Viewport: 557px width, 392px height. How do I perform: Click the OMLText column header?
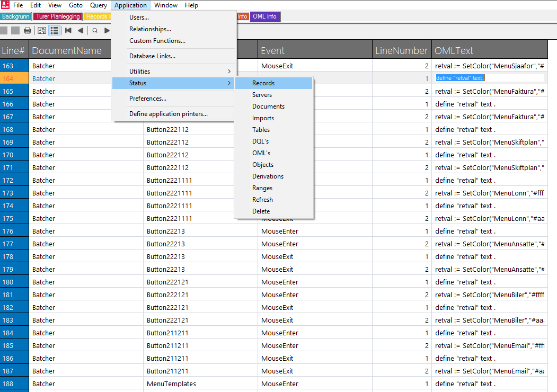490,50
